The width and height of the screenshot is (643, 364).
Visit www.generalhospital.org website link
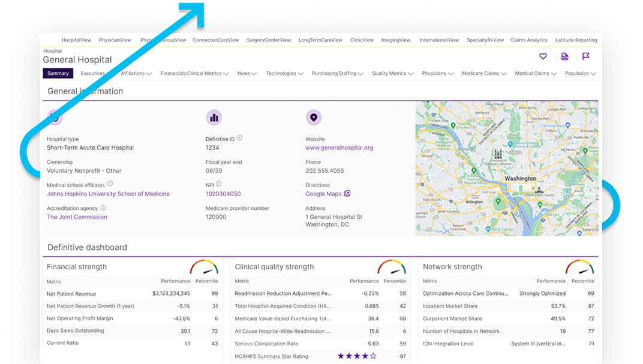[339, 147]
